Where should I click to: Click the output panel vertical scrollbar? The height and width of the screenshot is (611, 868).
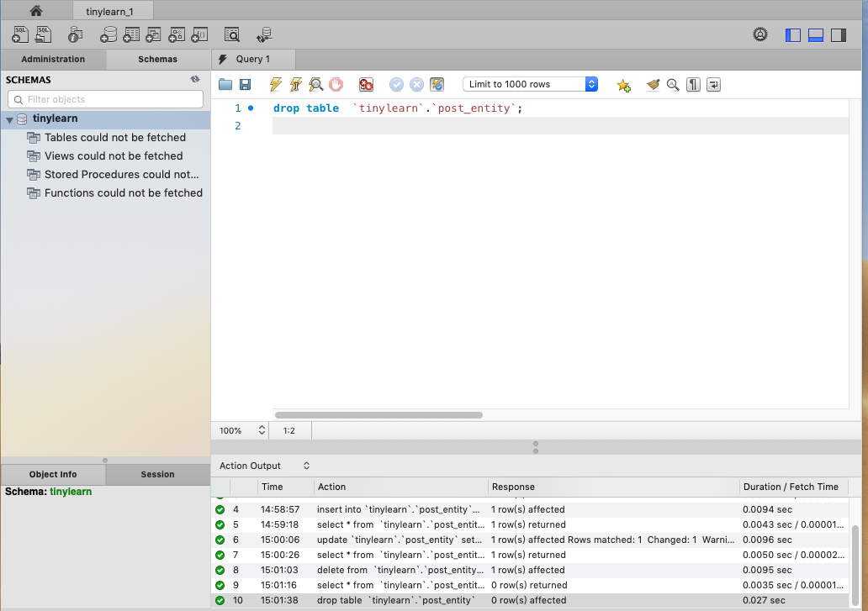855,565
